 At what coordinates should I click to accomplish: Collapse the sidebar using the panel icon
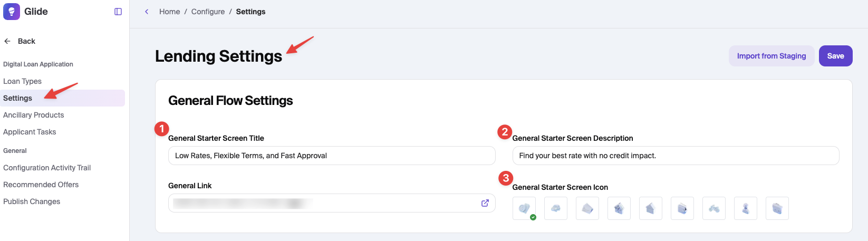click(x=118, y=12)
